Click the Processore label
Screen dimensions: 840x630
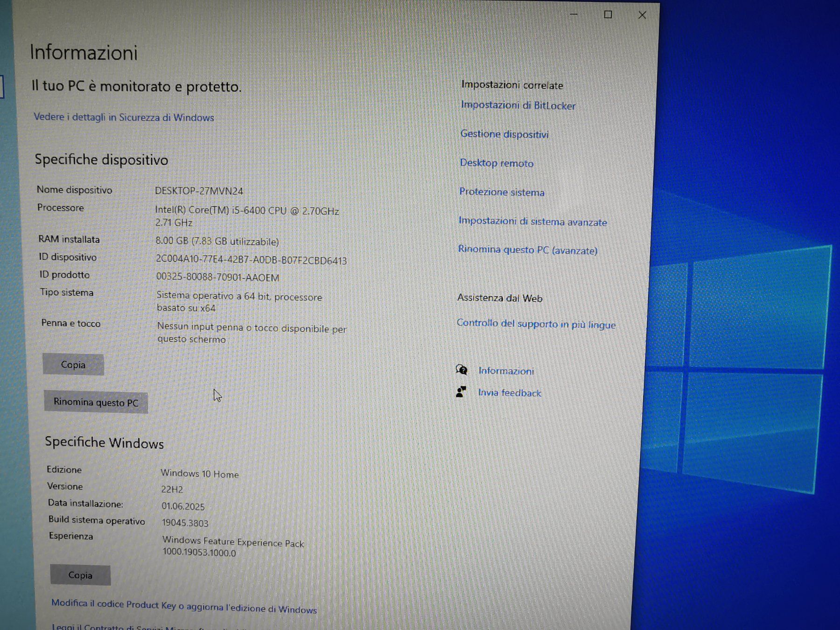point(61,208)
